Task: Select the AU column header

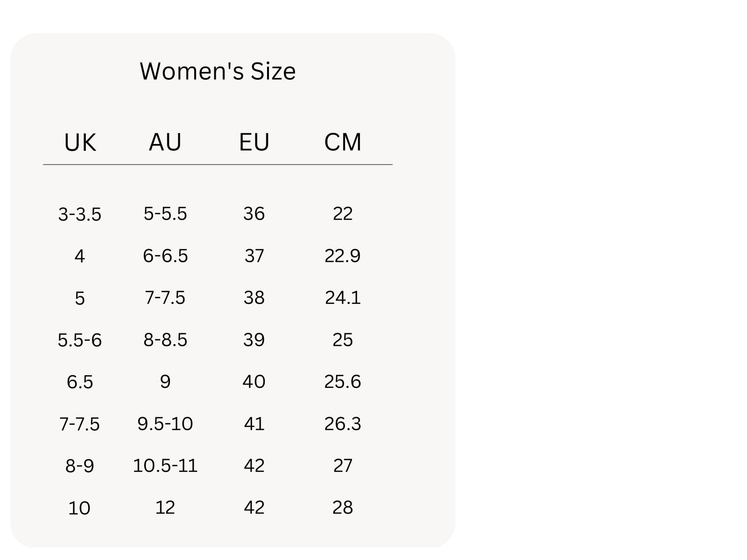Action: pyautogui.click(x=165, y=142)
